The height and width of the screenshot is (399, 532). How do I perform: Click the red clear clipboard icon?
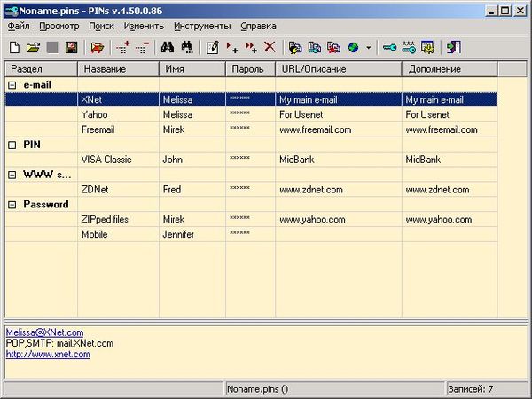[x=333, y=48]
